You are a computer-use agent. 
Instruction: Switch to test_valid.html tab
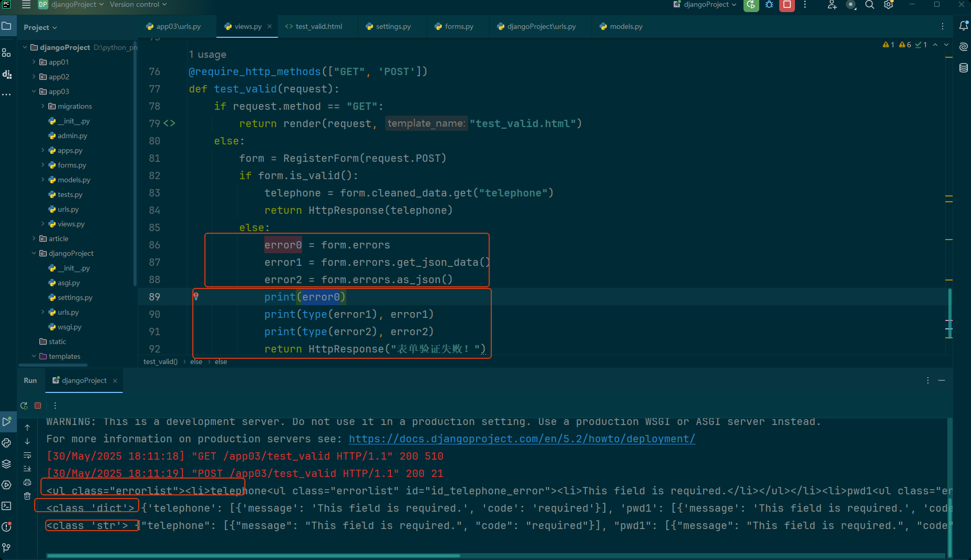(314, 26)
